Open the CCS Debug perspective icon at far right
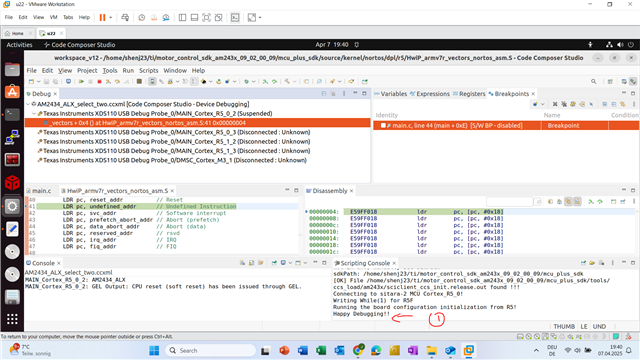This screenshot has height=360, width=640. (x=633, y=81)
